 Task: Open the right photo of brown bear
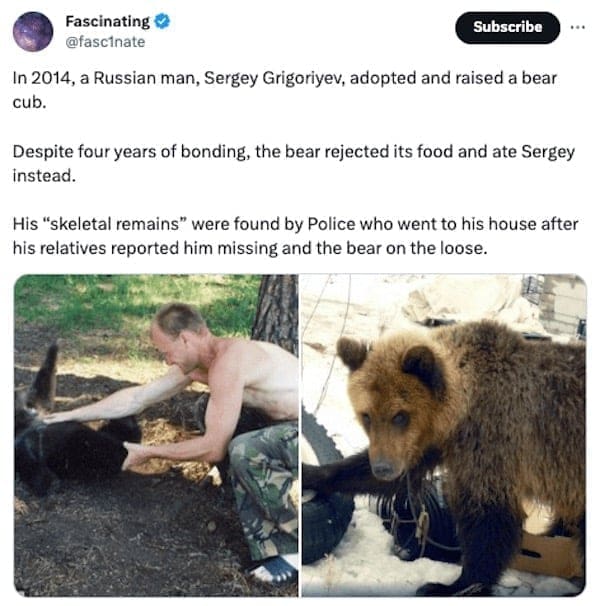[443, 435]
